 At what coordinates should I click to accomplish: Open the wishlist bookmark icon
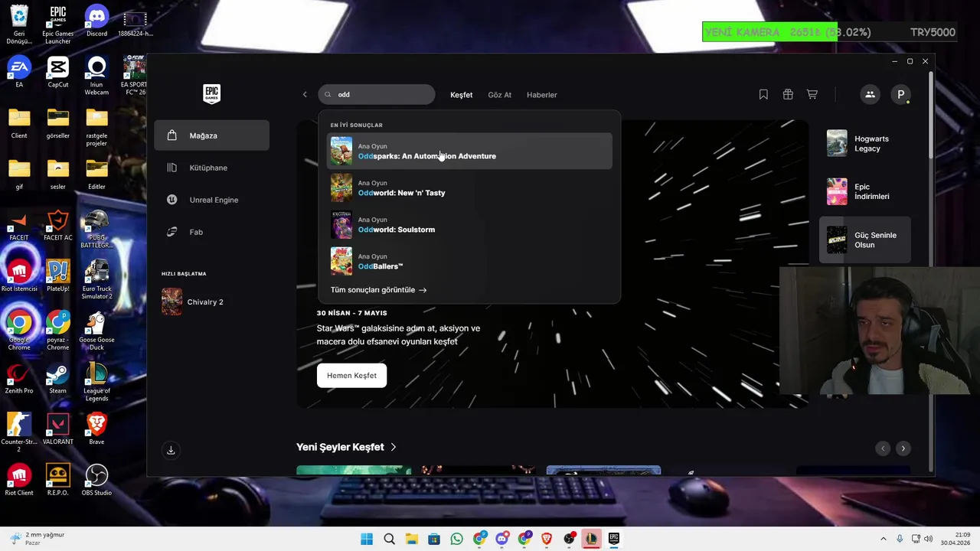pos(763,94)
